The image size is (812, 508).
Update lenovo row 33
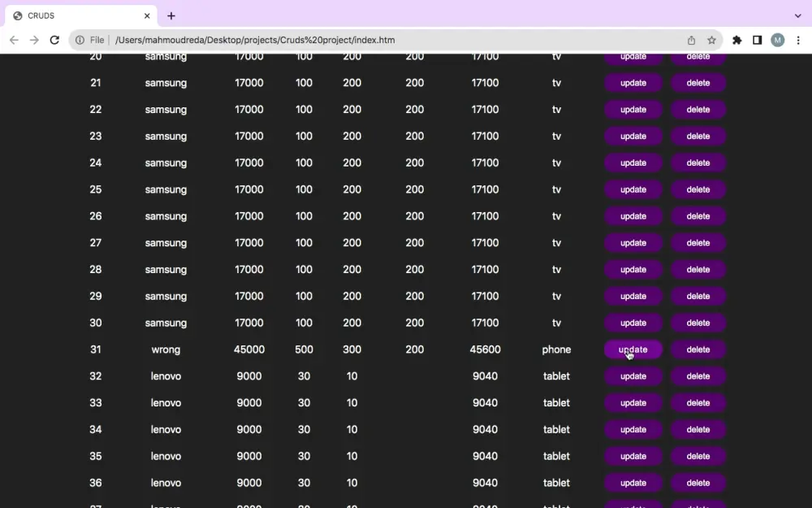[x=633, y=403]
